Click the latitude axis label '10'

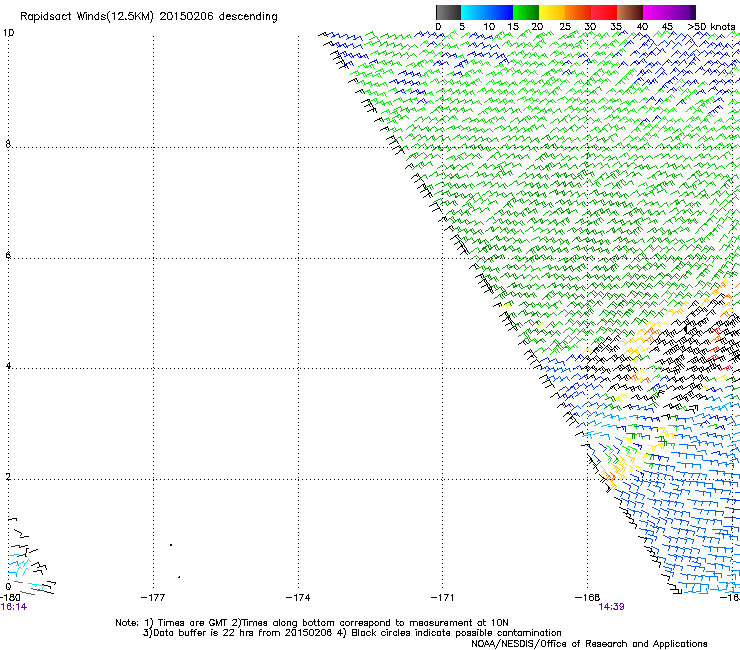click(x=8, y=33)
